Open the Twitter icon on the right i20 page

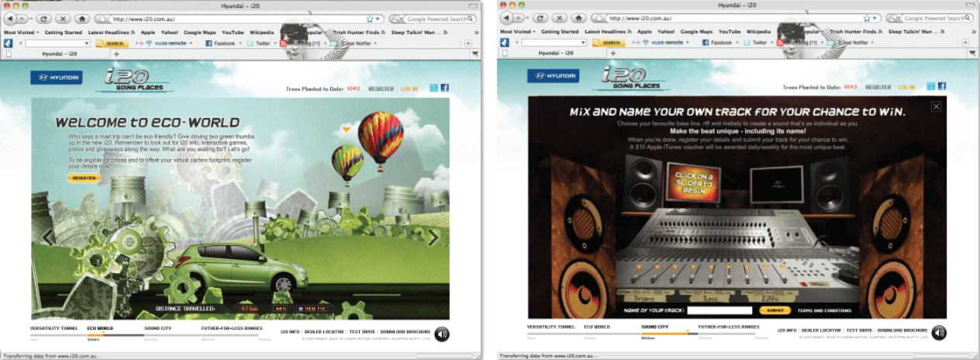coord(931,87)
